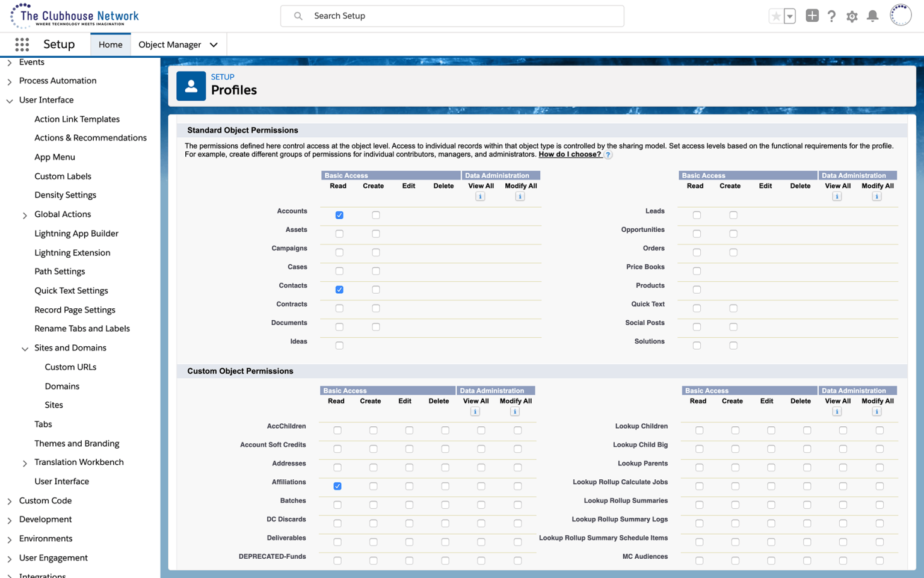
Task: Select Rename Tabs and Labels in sidebar
Action: pyautogui.click(x=82, y=328)
